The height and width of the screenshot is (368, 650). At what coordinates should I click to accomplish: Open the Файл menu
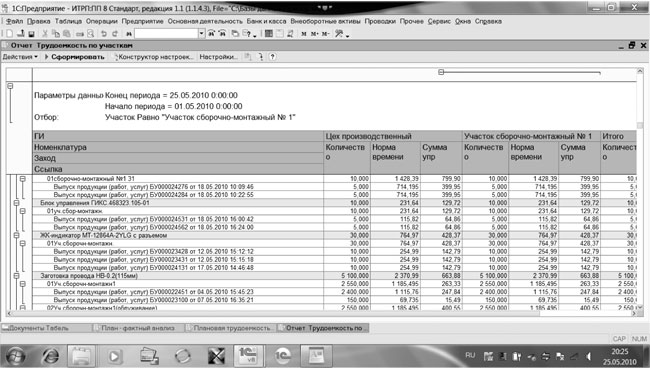tap(14, 21)
